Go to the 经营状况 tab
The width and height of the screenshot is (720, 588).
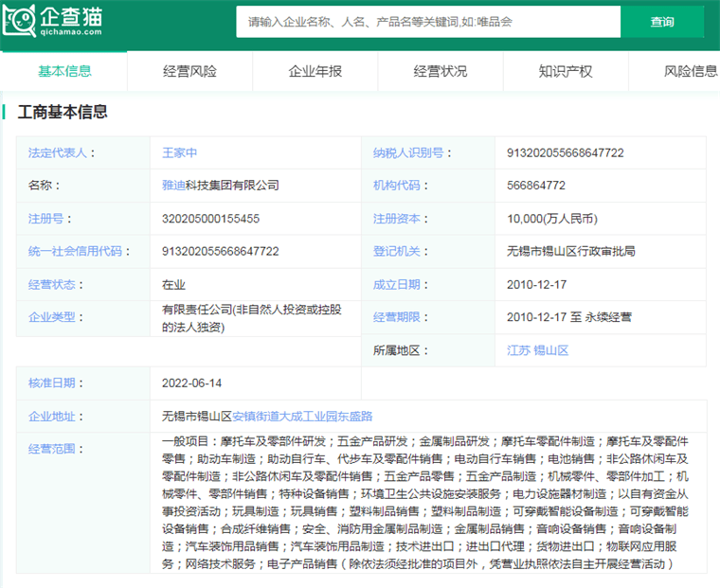[441, 71]
